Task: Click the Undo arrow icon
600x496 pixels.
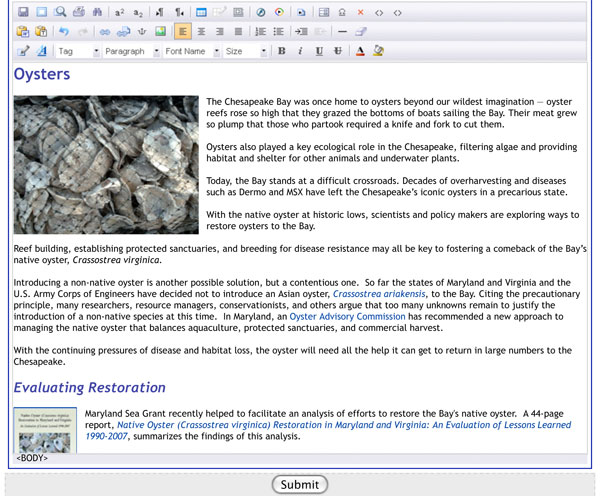Action: (x=64, y=32)
